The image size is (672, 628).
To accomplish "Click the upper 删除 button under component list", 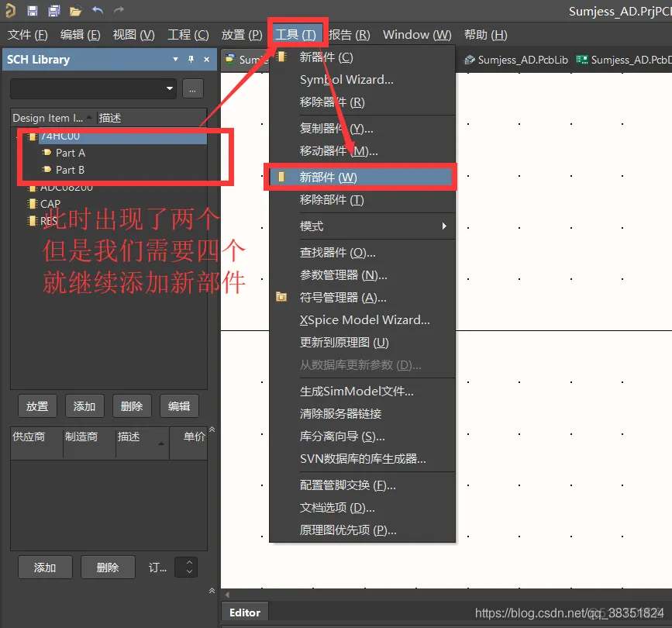I will coord(132,406).
